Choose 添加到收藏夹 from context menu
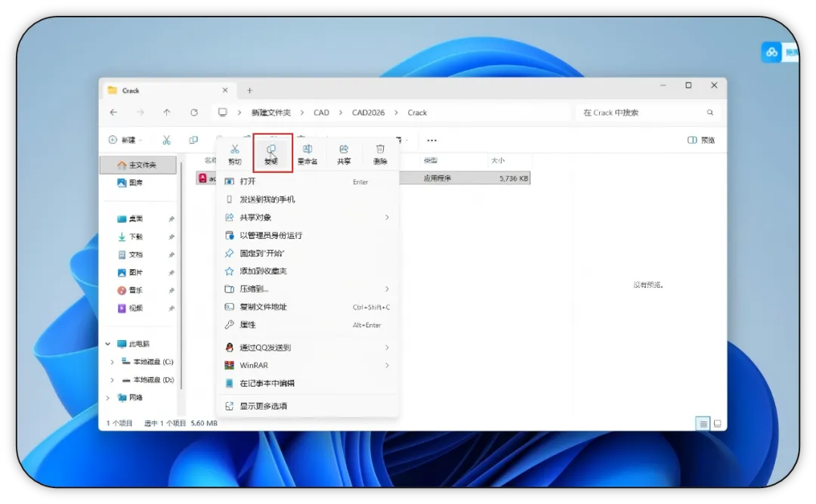 coord(308,271)
